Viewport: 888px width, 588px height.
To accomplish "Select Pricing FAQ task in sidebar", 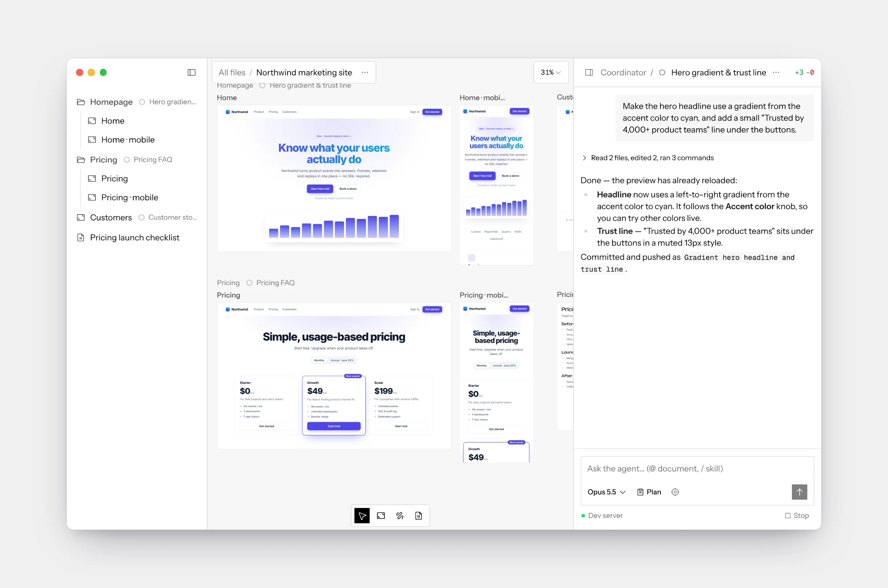I will coord(148,160).
